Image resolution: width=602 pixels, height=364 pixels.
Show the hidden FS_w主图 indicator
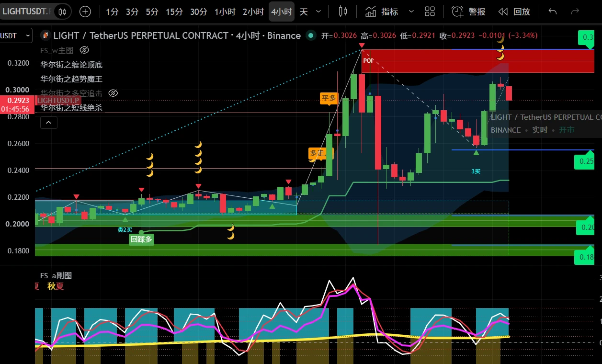[84, 50]
